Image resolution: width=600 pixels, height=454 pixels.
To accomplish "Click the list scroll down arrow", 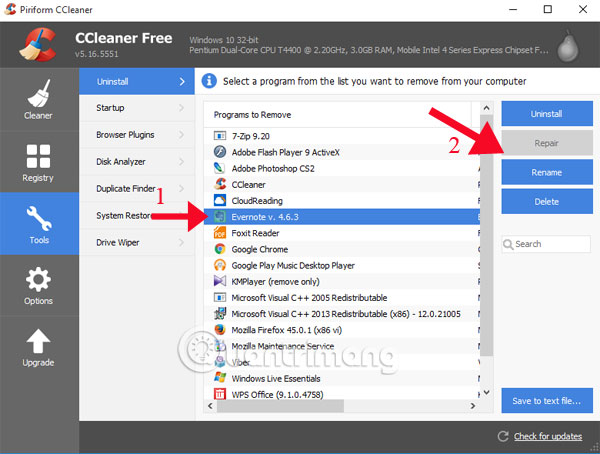I will click(x=486, y=392).
